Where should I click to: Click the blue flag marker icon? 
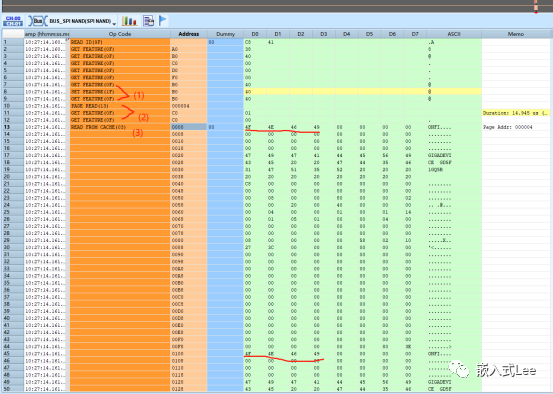pyautogui.click(x=162, y=20)
